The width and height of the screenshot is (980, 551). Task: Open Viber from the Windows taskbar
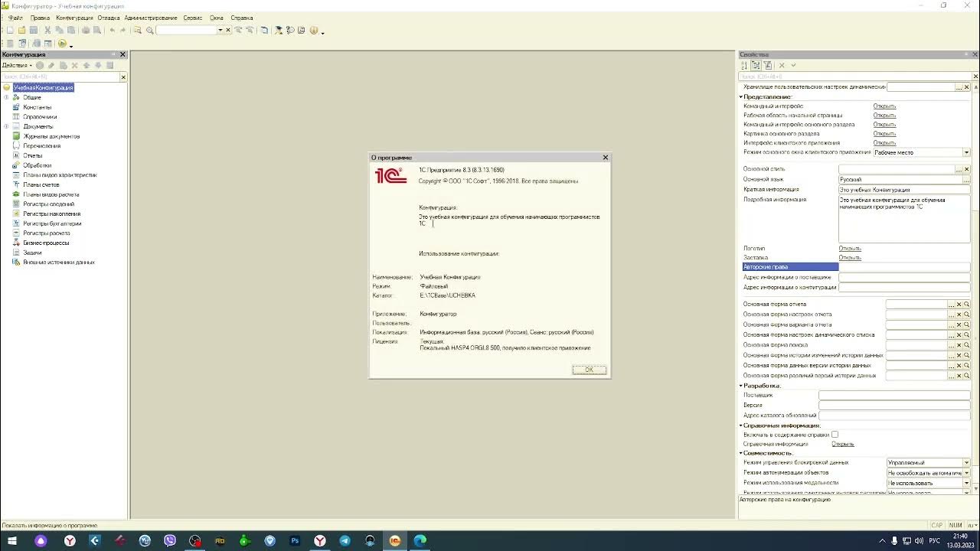coord(170,540)
